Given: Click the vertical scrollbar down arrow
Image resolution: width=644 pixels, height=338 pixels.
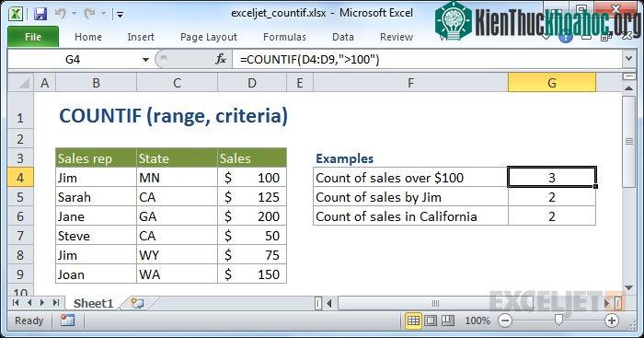Looking at the screenshot, I should click(628, 287).
